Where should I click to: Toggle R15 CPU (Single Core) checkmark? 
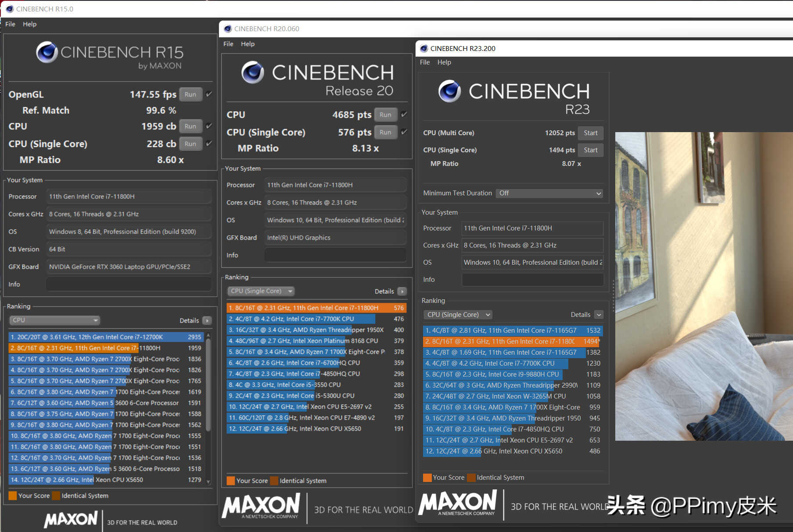[x=209, y=144]
